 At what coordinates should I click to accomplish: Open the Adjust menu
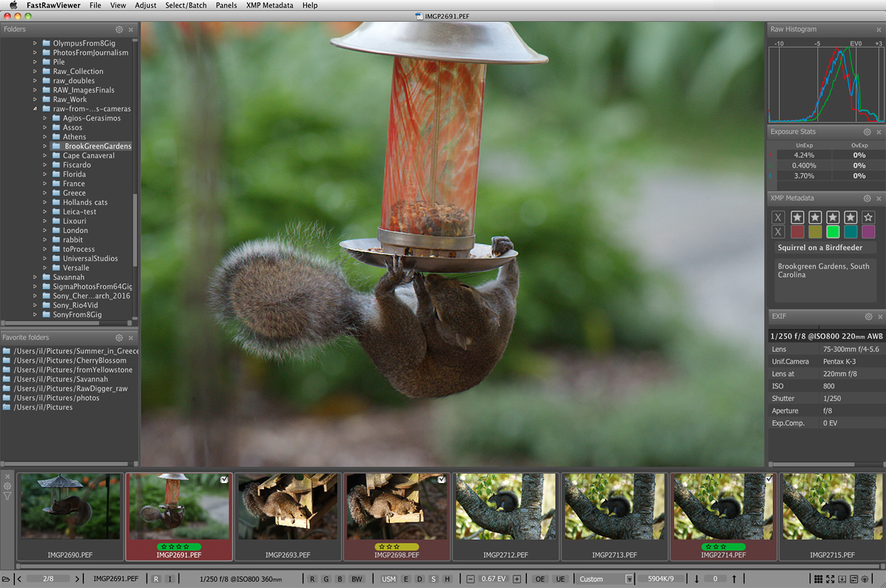pyautogui.click(x=145, y=5)
